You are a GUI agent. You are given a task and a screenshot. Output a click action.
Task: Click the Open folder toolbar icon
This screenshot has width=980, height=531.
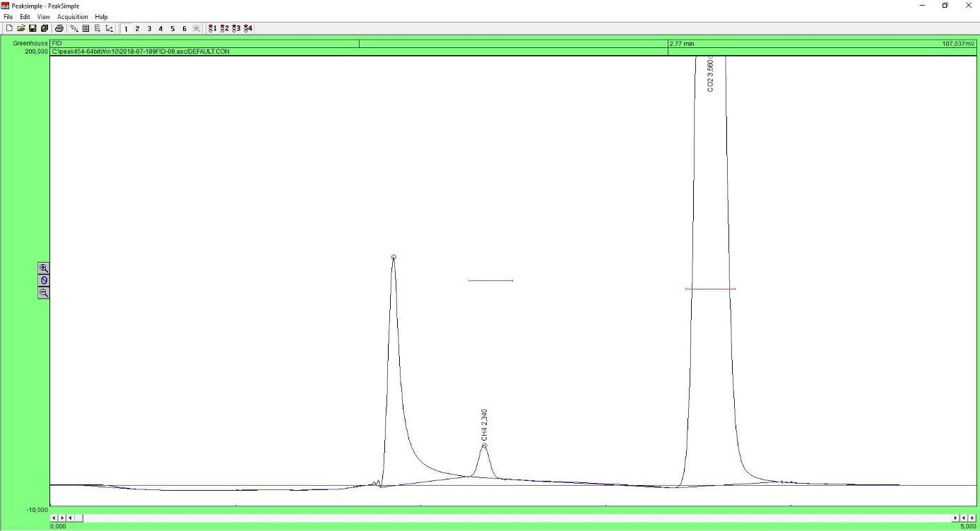click(21, 28)
